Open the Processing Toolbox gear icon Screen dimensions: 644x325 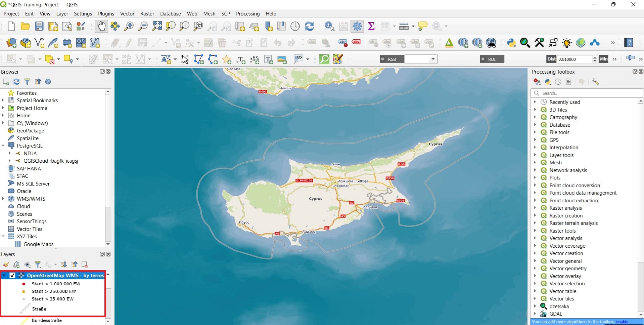coord(357,26)
